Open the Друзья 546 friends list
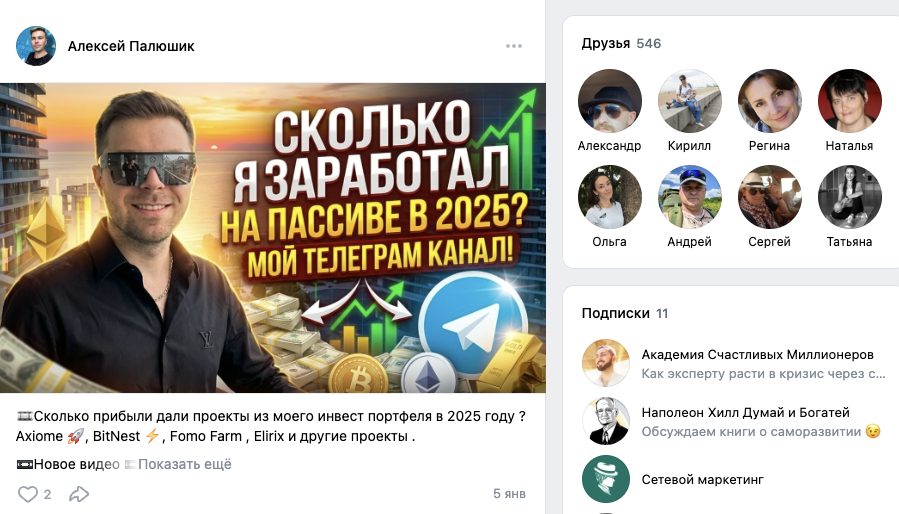Viewport: 899px width, 514px height. tap(621, 44)
